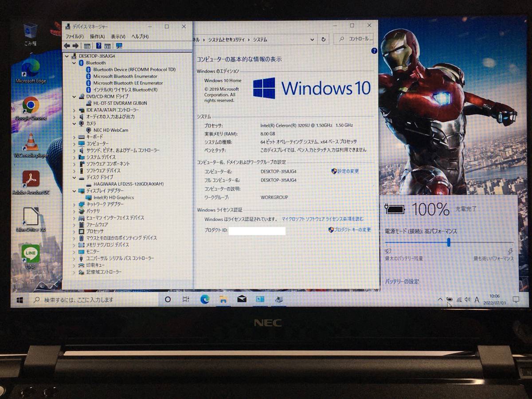
Task: Select Microsoft Bluetooth LE Enumerator device
Action: point(128,83)
